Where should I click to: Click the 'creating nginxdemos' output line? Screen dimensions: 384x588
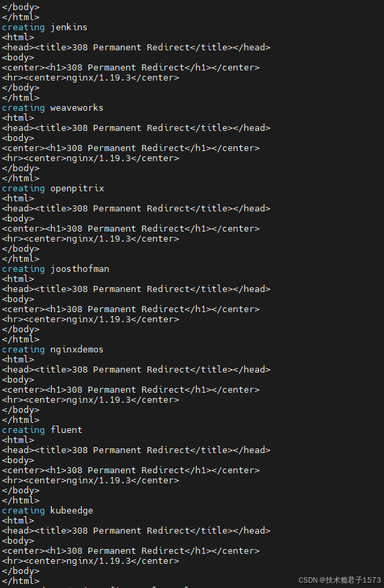52,350
